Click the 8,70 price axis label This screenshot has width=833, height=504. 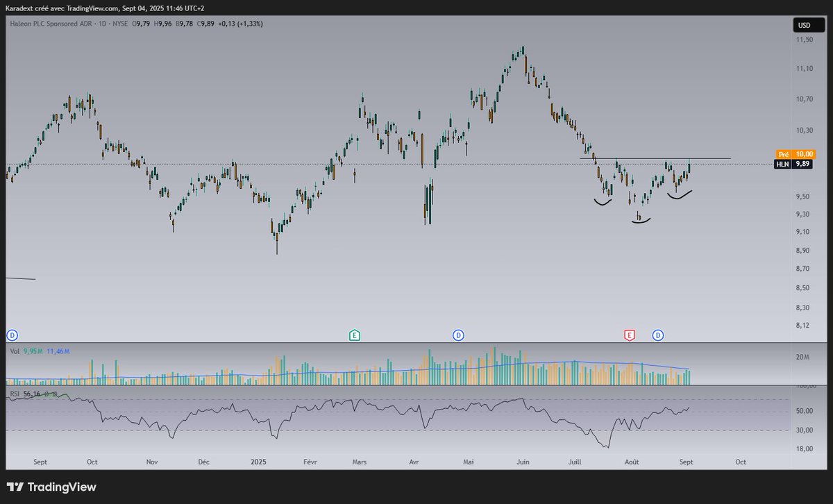tap(804, 269)
